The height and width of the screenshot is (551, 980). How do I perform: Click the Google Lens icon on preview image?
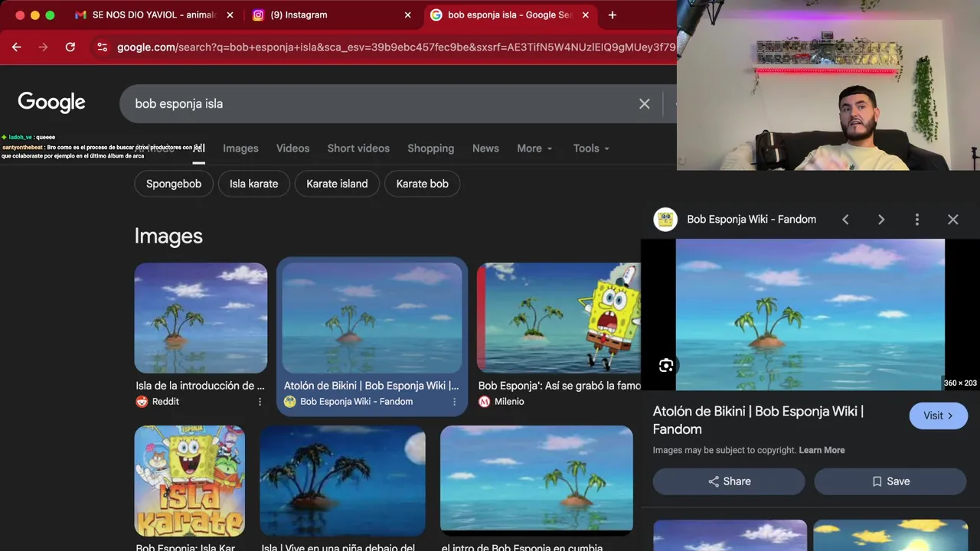[666, 365]
